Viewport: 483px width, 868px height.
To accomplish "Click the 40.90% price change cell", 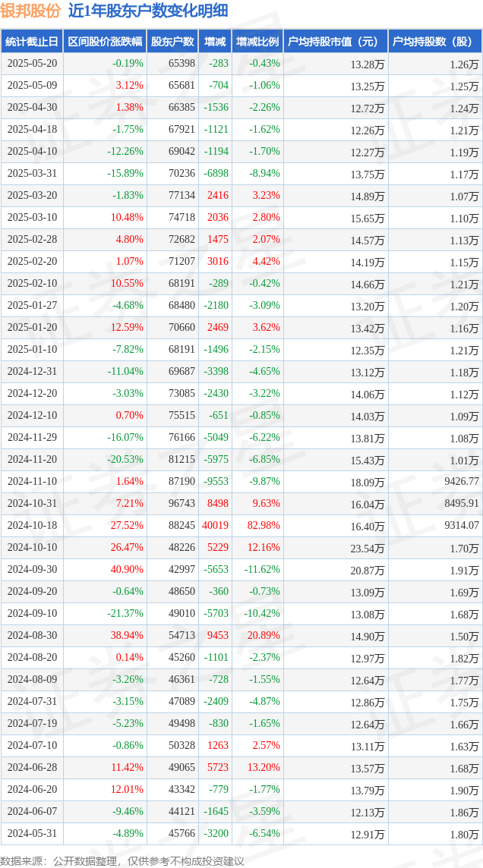I will coord(128,569).
